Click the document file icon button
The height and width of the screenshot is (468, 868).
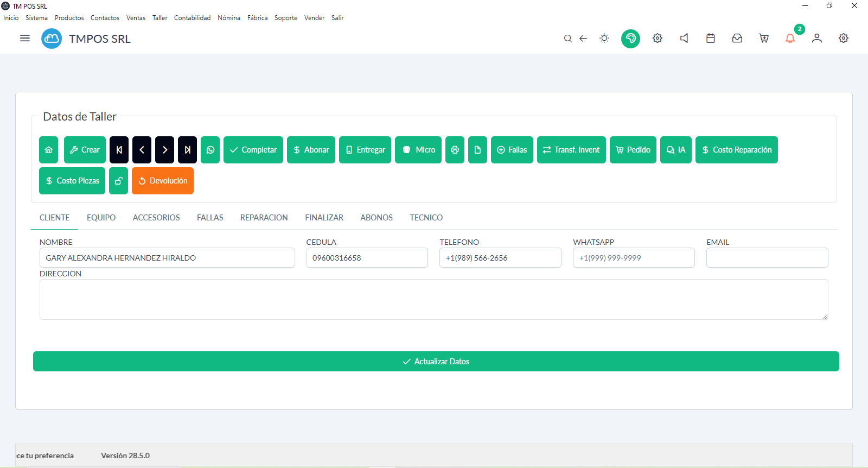[477, 150]
